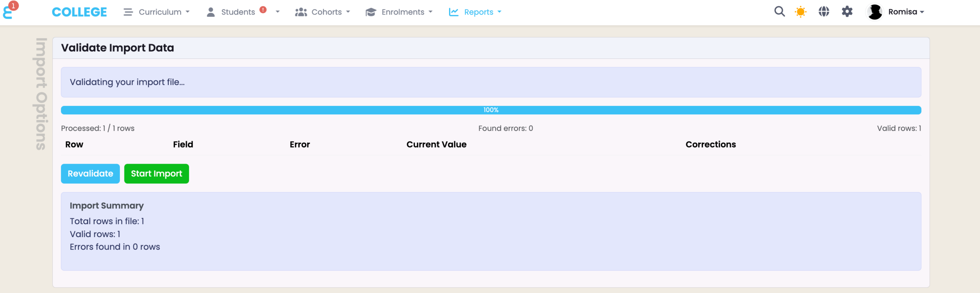
Task: Click the Curriculum hamburger icon
Action: tap(128, 12)
